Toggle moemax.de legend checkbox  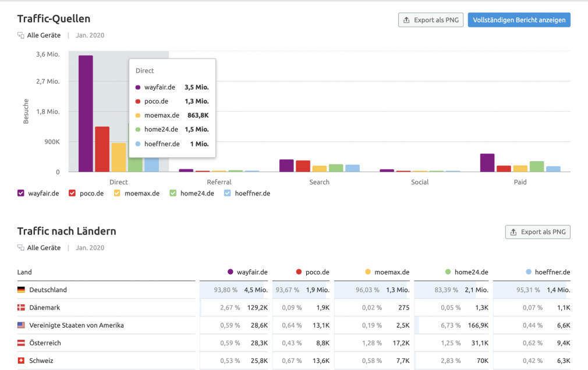(117, 193)
